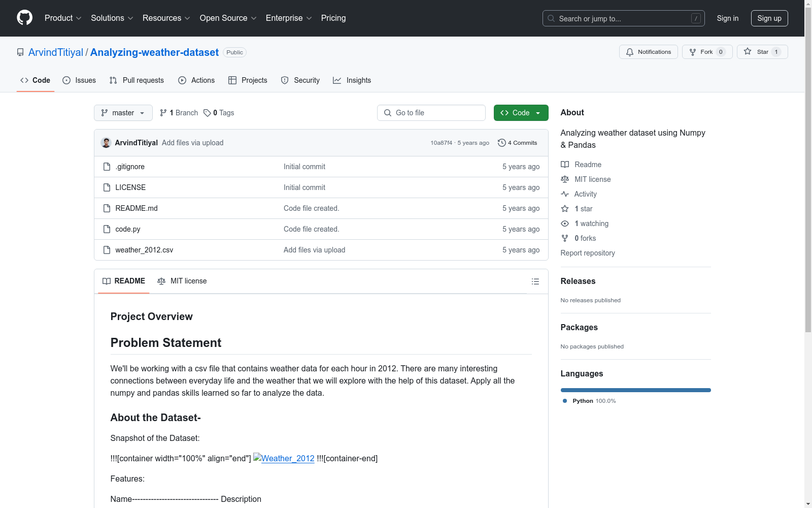Click the Sign up button
The height and width of the screenshot is (508, 812).
769,18
